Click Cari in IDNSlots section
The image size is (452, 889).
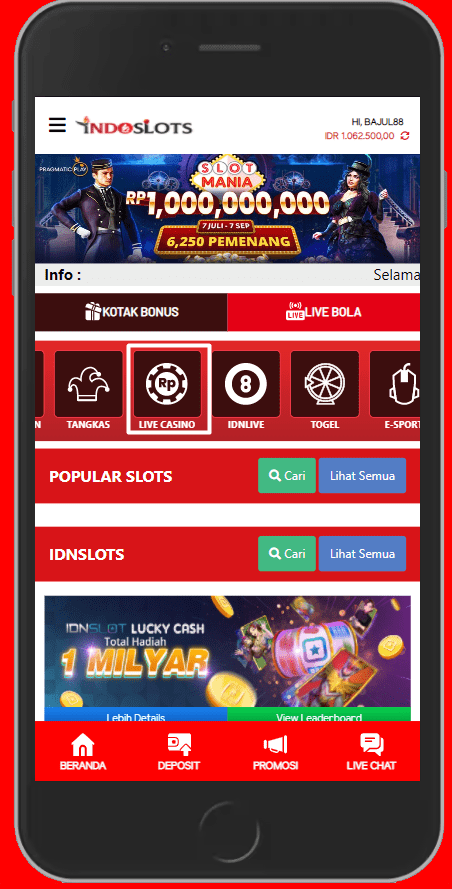point(287,554)
